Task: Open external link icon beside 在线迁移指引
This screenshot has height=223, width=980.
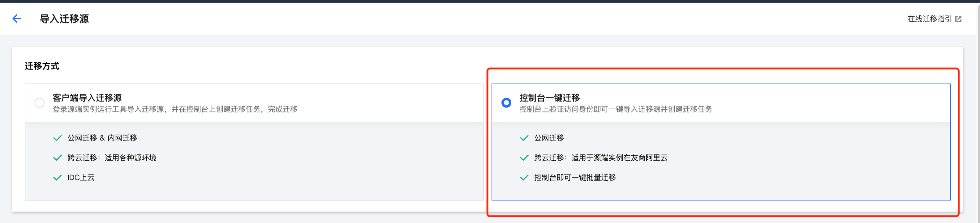Action: [x=958, y=19]
